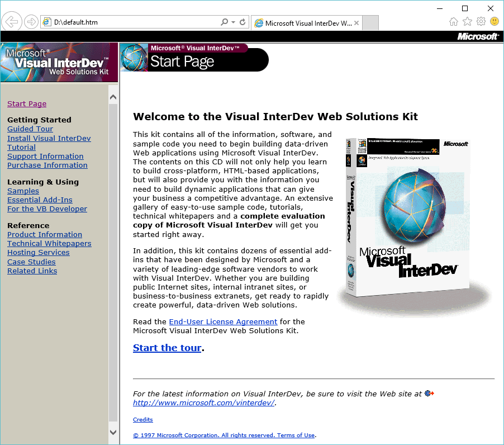Go back with the browser Back arrow
Viewport: 504px width, 445px height.
(12, 22)
